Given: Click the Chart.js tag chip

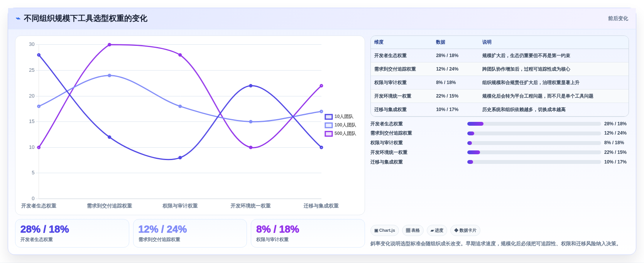Looking at the screenshot, I should point(385,231).
